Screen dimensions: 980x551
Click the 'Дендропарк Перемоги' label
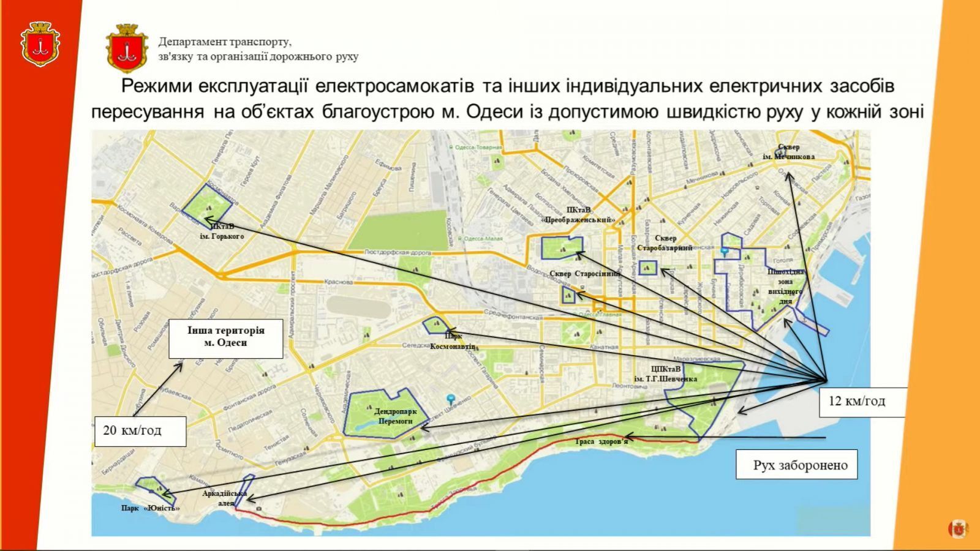395,417
